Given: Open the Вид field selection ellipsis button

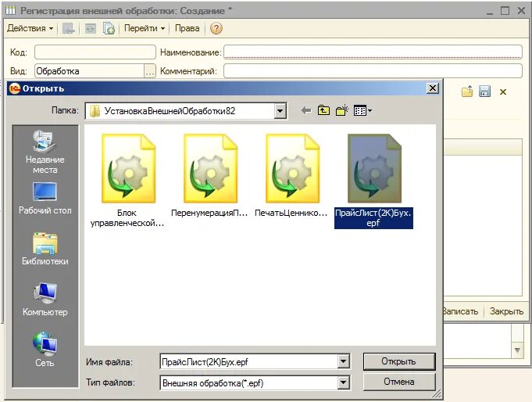Looking at the screenshot, I should click(x=150, y=71).
